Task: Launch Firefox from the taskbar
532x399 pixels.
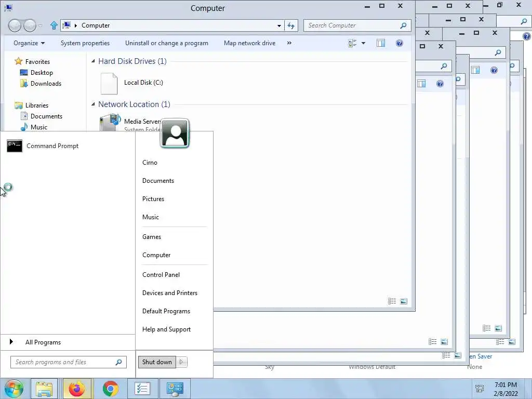Action: pyautogui.click(x=77, y=389)
